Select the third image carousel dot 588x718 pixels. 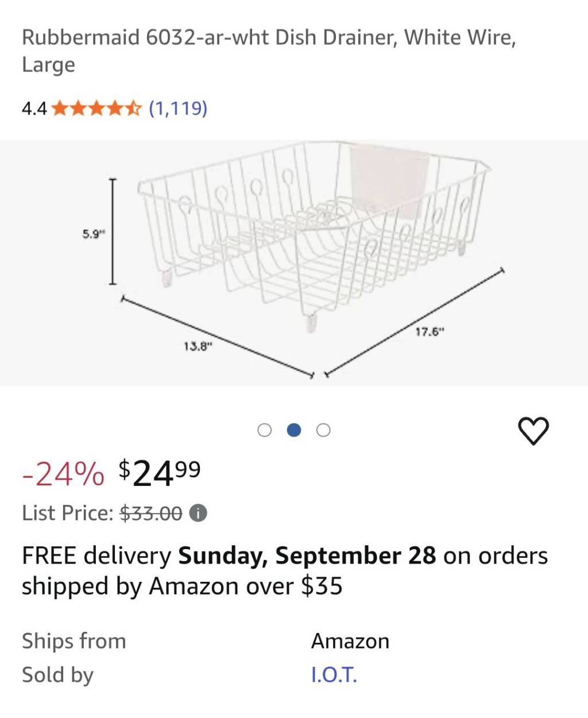click(x=323, y=430)
